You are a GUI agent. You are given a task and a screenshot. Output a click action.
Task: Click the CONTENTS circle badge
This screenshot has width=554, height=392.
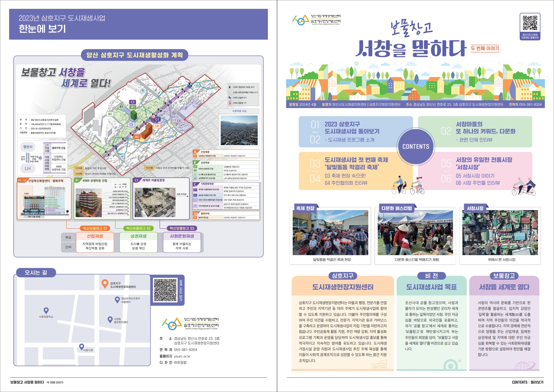416,147
